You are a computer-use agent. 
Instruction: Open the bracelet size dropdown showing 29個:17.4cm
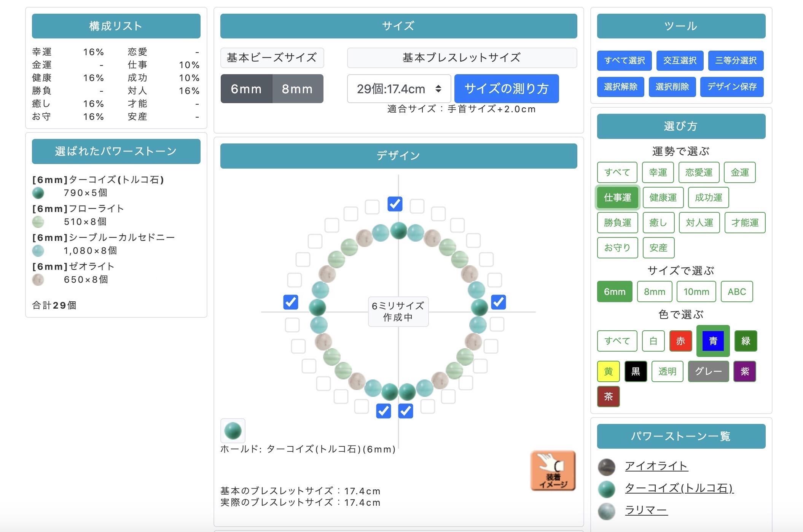point(399,89)
